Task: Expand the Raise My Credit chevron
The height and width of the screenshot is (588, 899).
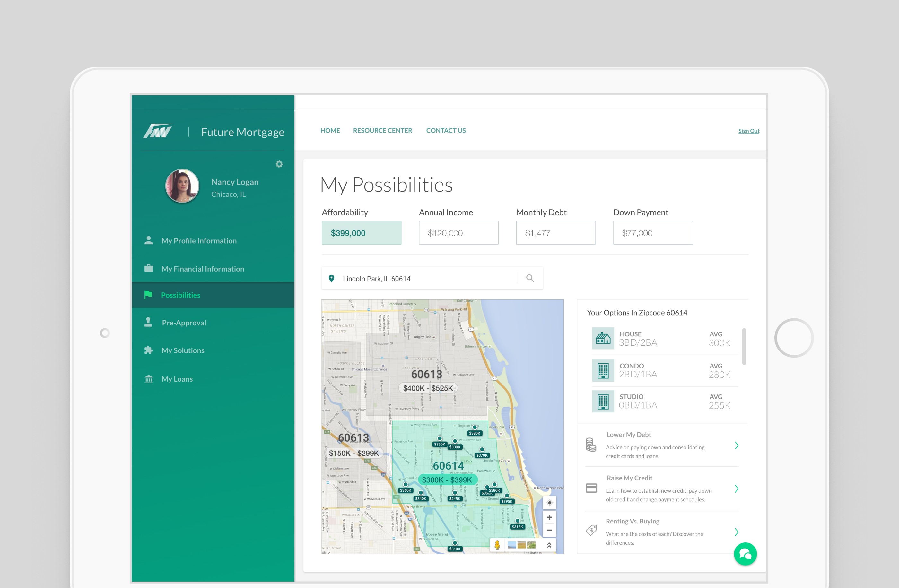Action: (736, 489)
